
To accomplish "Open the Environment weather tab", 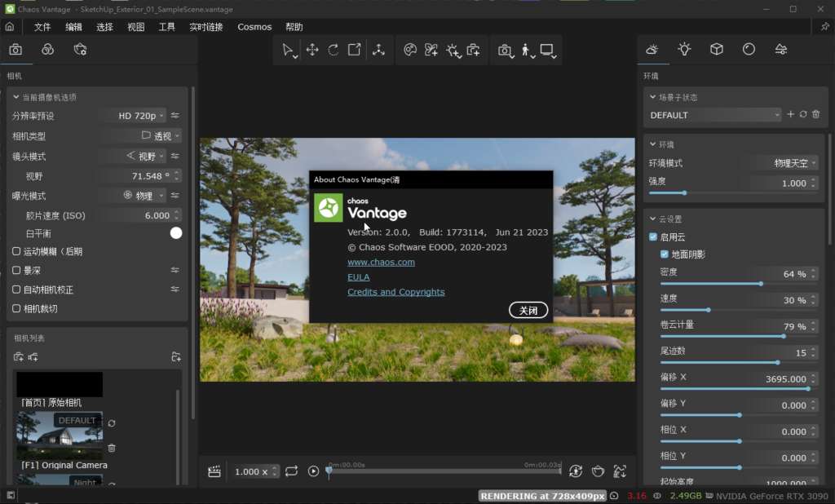I will 652,50.
